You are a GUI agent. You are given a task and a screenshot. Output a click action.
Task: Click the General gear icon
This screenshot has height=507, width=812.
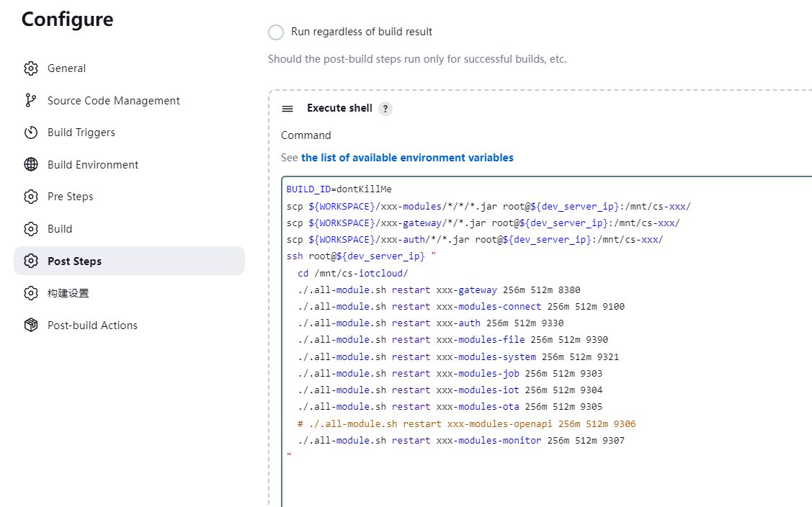click(x=30, y=68)
